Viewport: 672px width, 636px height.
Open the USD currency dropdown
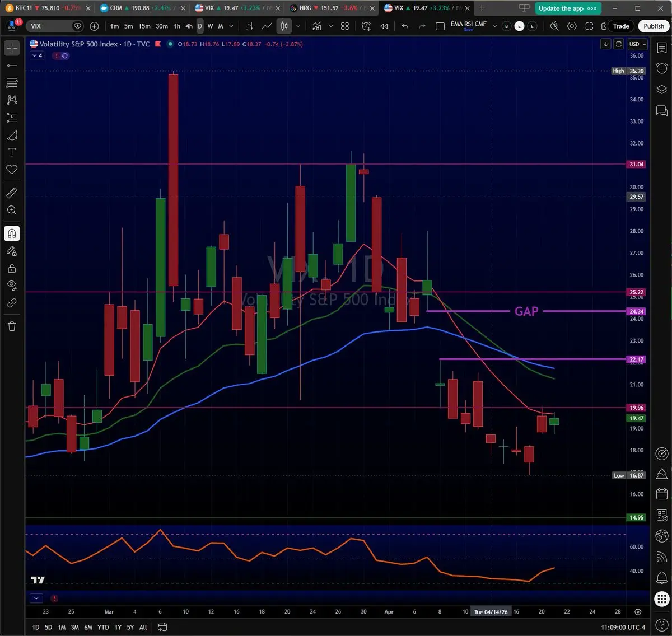[x=637, y=44]
